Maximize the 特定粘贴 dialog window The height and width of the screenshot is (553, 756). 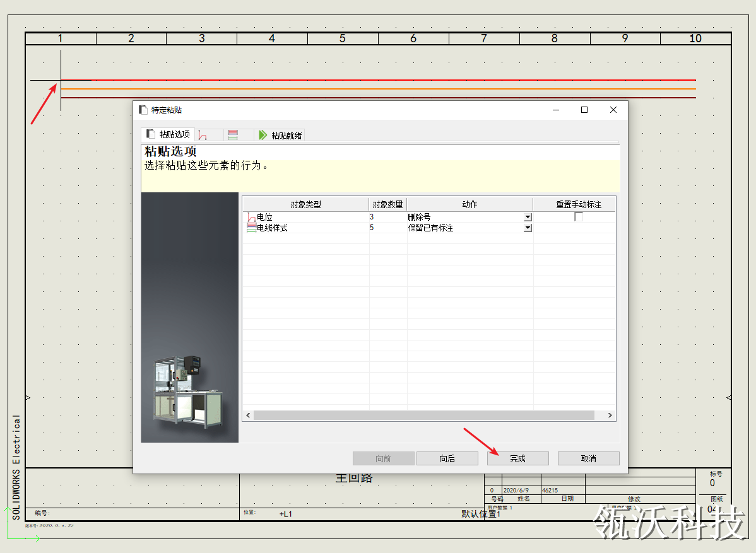coord(584,110)
